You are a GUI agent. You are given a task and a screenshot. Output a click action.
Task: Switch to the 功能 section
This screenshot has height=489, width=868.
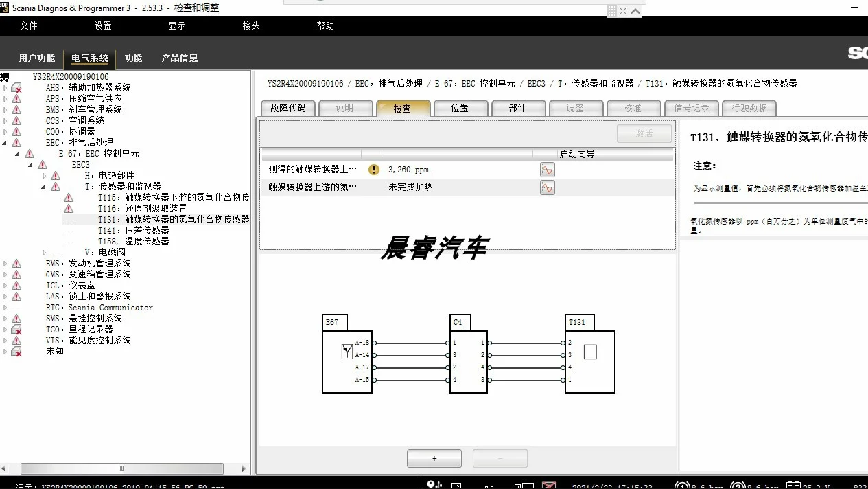coord(134,58)
